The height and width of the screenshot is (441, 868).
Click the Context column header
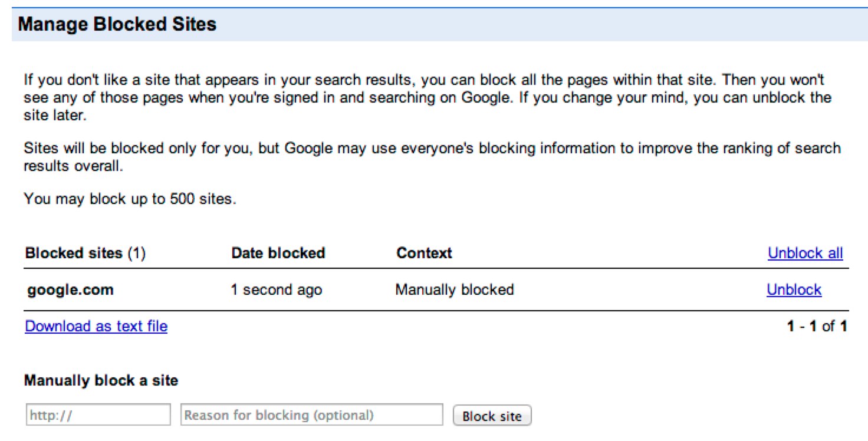pos(424,253)
